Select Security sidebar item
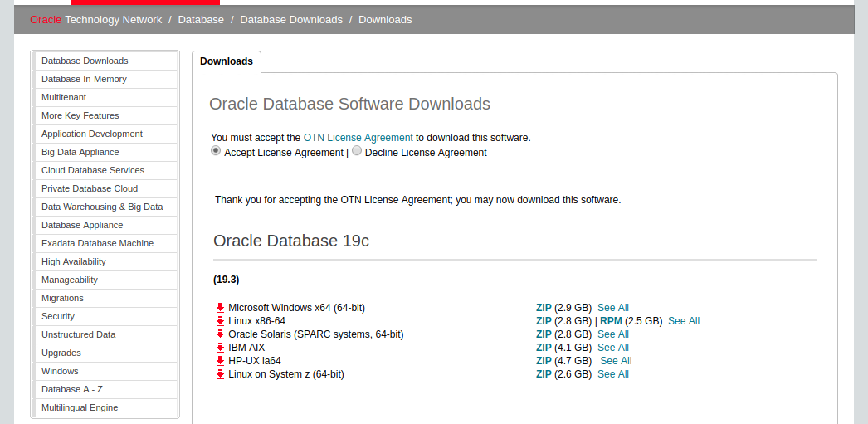Image resolution: width=868 pixels, height=424 pixels. click(105, 317)
